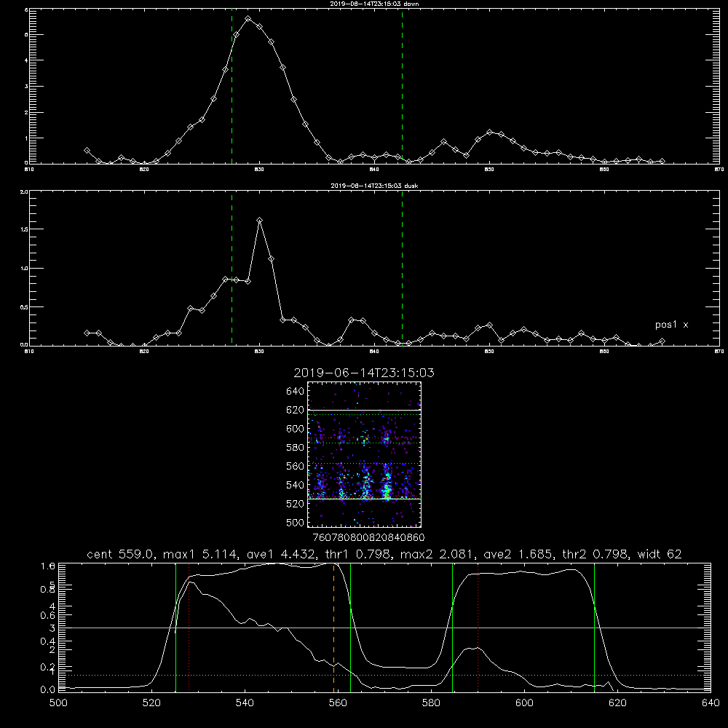The image size is (728, 728).
Task: Click the dusk secondary bump marker near 838
Action: [x=352, y=320]
